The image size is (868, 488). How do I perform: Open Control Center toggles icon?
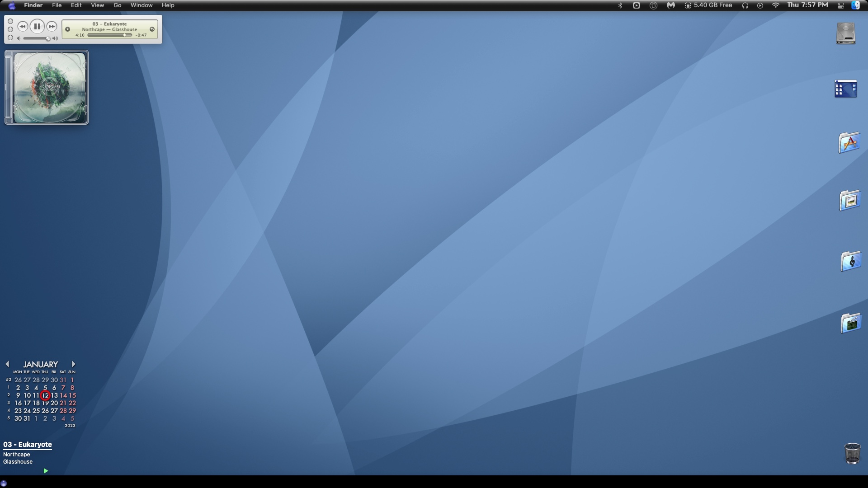(x=841, y=5)
